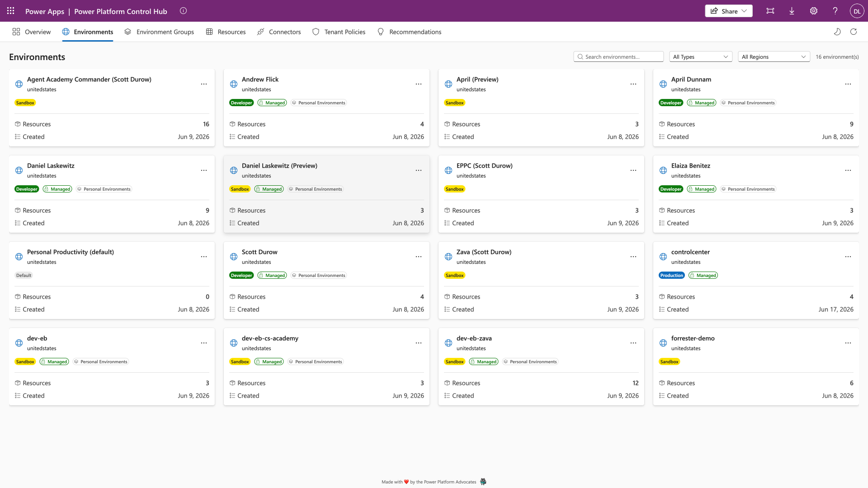The image size is (868, 488).
Task: Click the Power Apps title link
Action: pyautogui.click(x=45, y=11)
